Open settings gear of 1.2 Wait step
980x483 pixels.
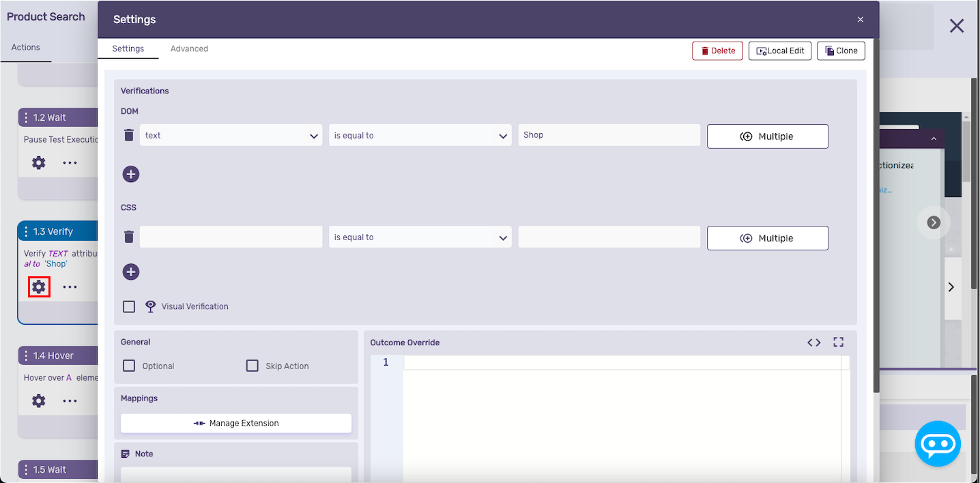tap(39, 163)
